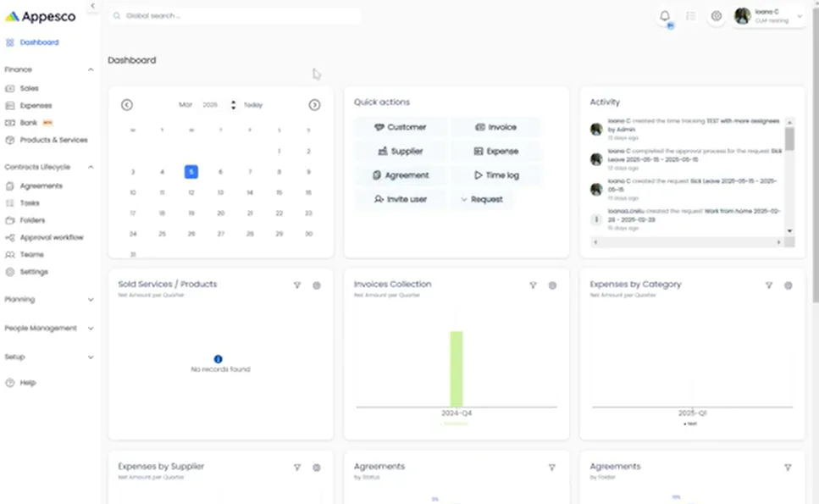
Task: Filter the Invoices Collection chart
Action: [533, 285]
